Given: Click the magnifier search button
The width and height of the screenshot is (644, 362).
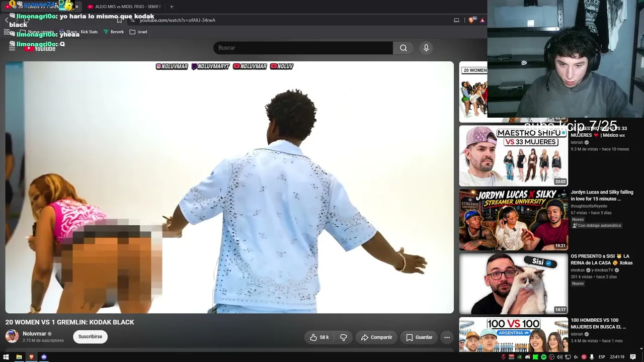Looking at the screenshot, I should pyautogui.click(x=403, y=48).
